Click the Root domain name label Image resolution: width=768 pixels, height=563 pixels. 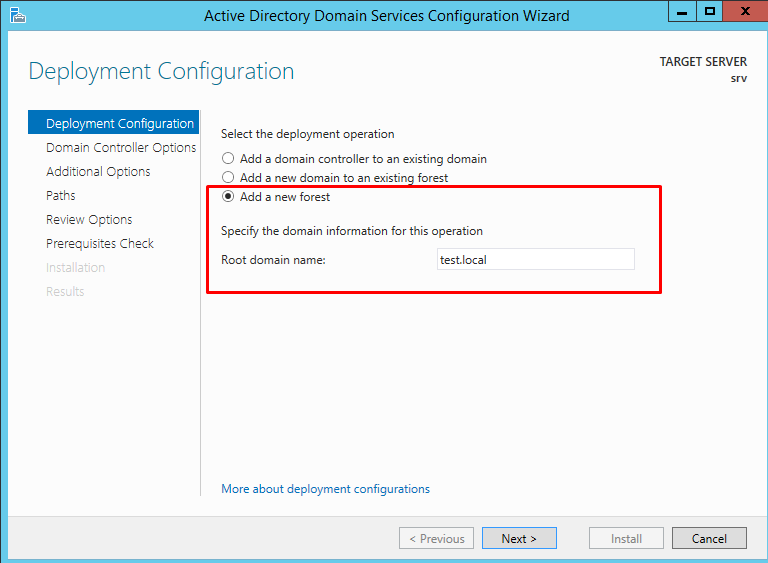273,260
